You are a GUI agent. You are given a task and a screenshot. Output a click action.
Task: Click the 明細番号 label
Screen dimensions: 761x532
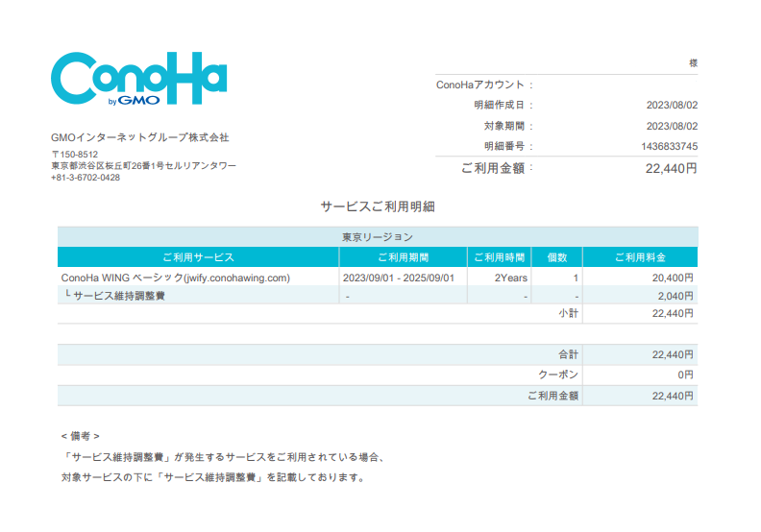tap(504, 147)
